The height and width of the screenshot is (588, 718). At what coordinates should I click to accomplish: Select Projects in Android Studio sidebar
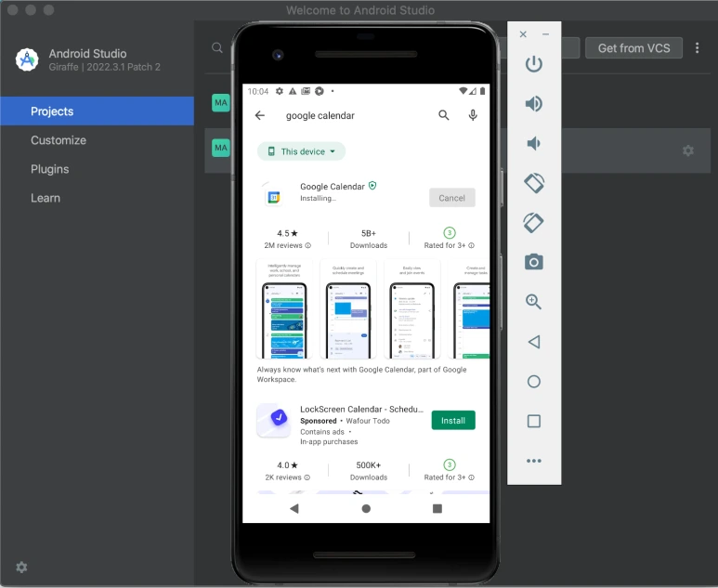tap(98, 111)
